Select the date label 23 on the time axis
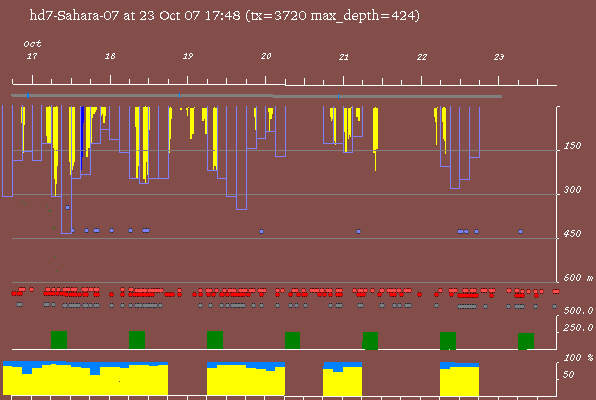The image size is (596, 400). pos(499,57)
